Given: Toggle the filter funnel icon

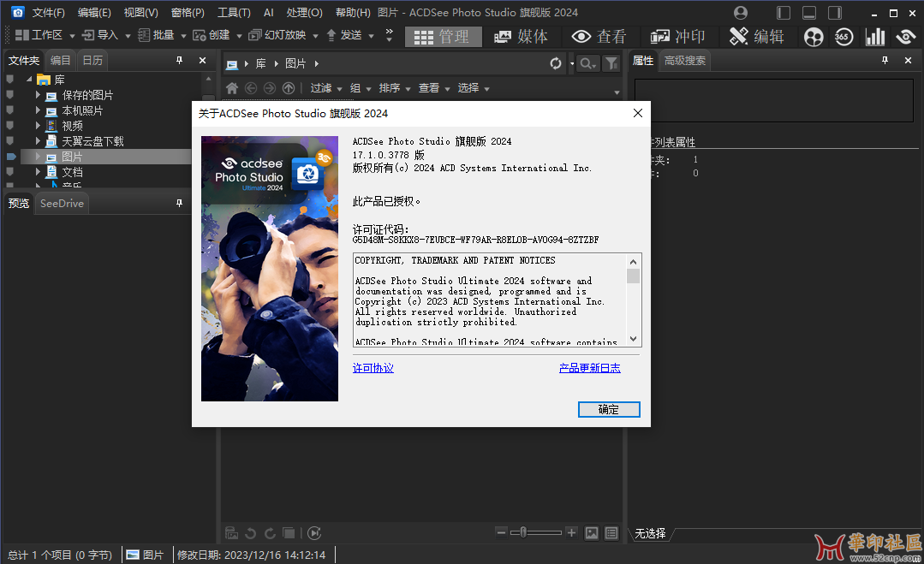Looking at the screenshot, I should [611, 63].
